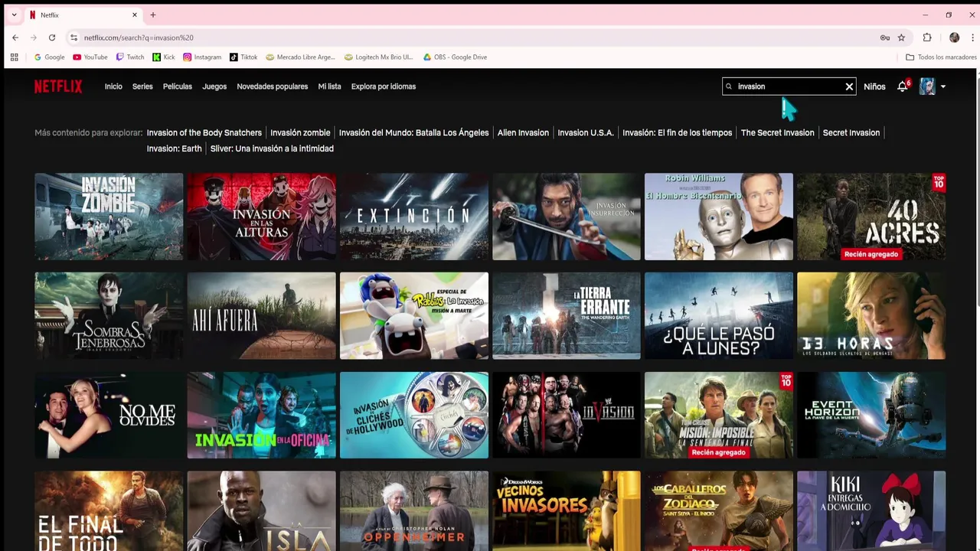Explore Invasion: Earth suggestion
This screenshot has width=980, height=551.
pyautogui.click(x=175, y=148)
